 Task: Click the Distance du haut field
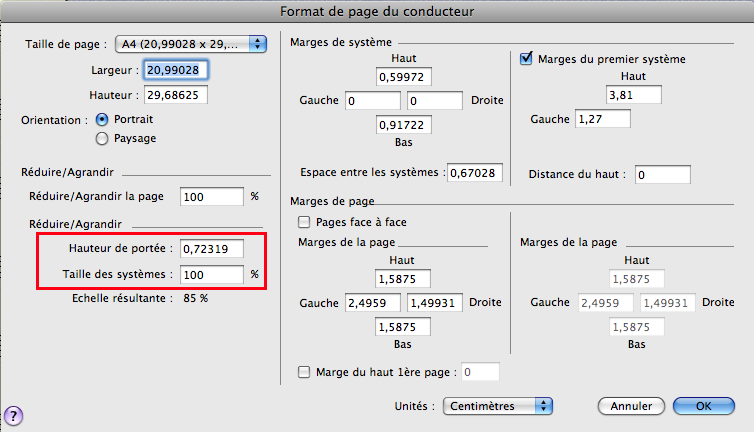[662, 175]
